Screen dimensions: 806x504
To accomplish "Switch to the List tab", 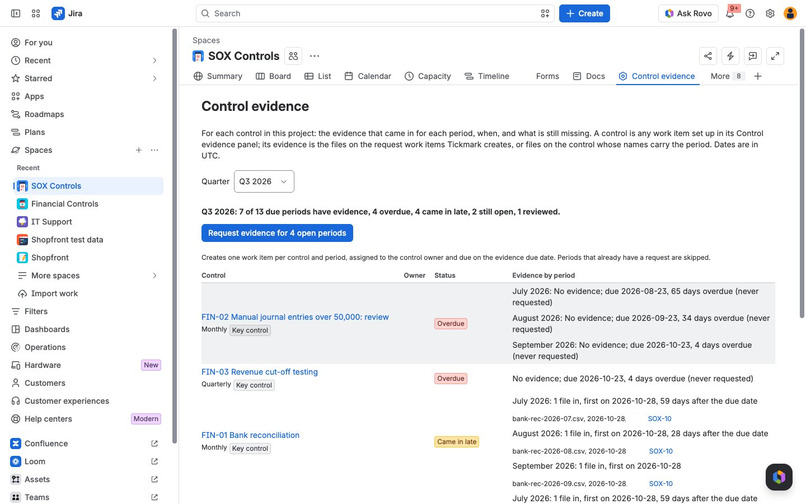I will point(318,76).
